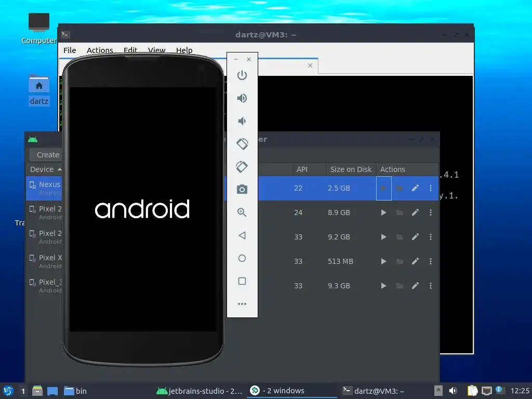The width and height of the screenshot is (532, 399).
Task: Click the Actions column header
Action: point(407,169)
